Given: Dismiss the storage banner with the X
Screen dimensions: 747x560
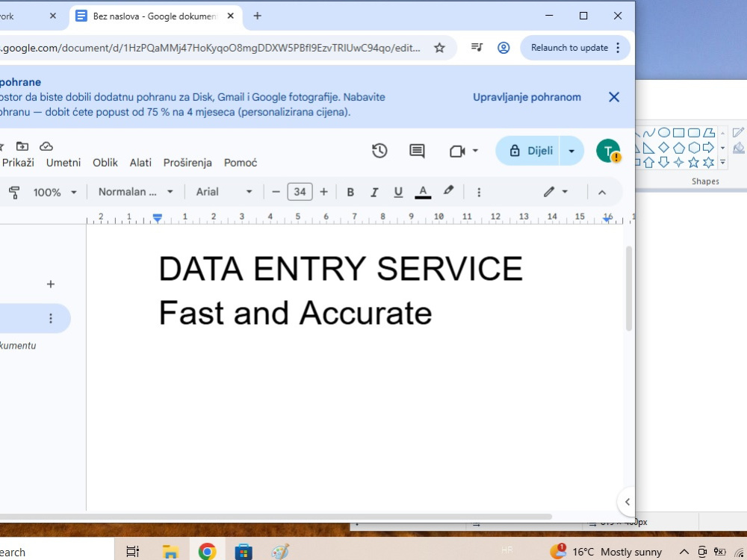Looking at the screenshot, I should [614, 97].
